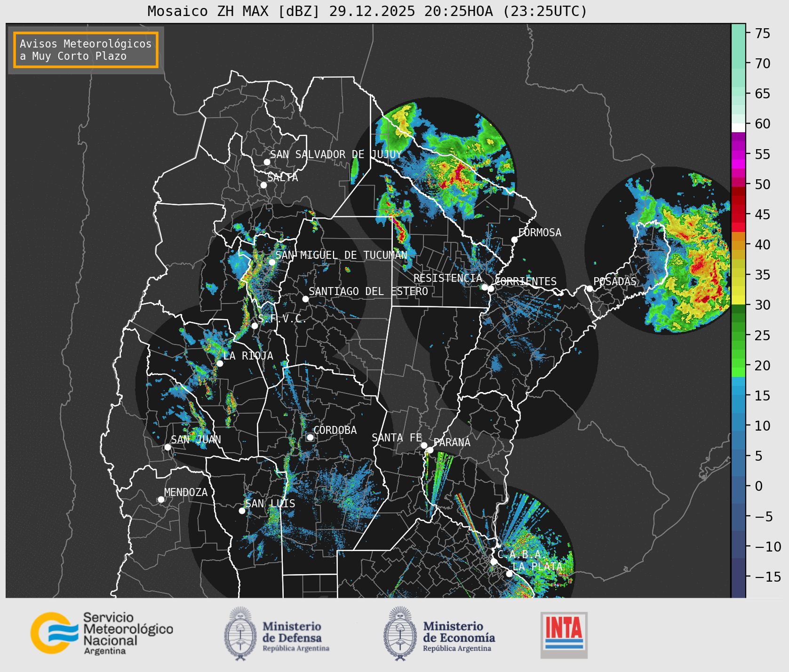Click the LA PLATA label text

pyautogui.click(x=538, y=567)
